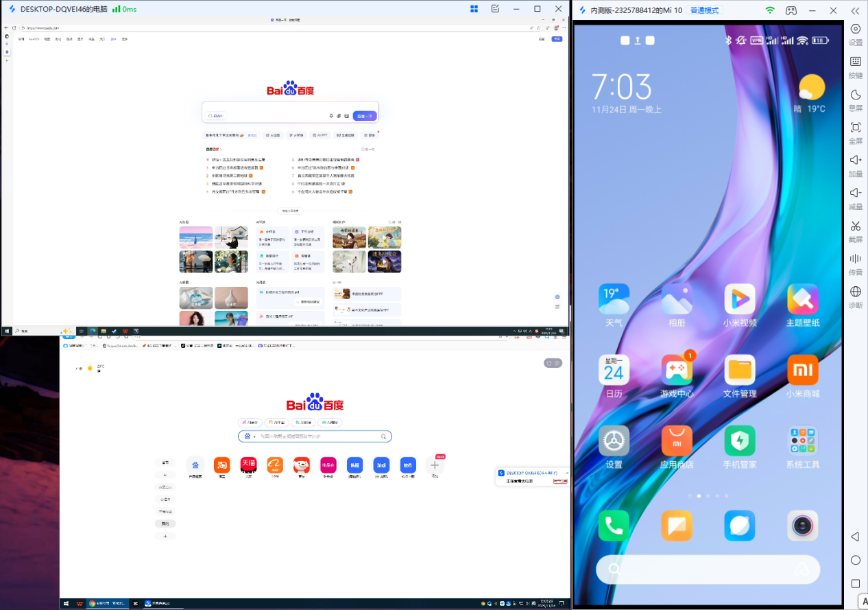
Task: Click the gamepad icon in Mi 10 title bar
Action: (x=791, y=10)
